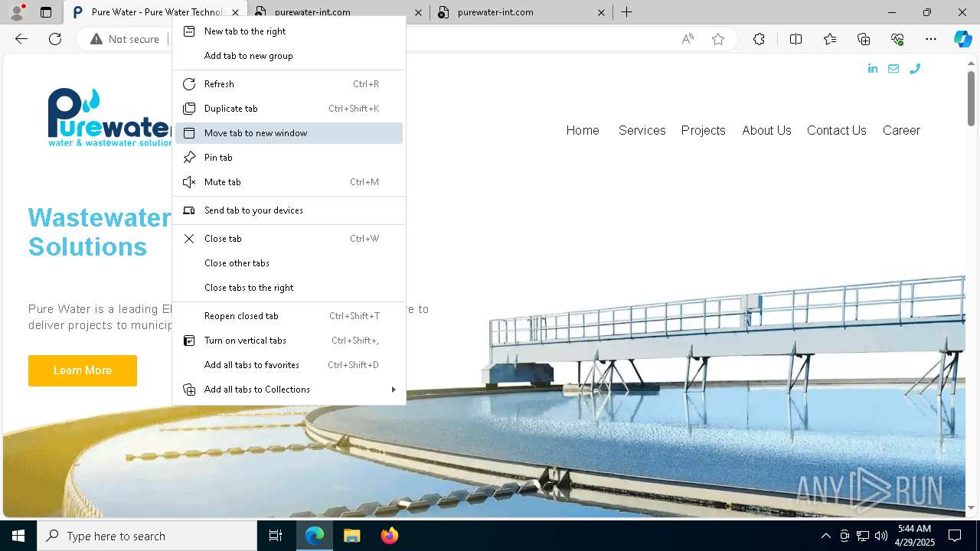The height and width of the screenshot is (551, 980).
Task: Focus the Type here to search box
Action: [147, 536]
